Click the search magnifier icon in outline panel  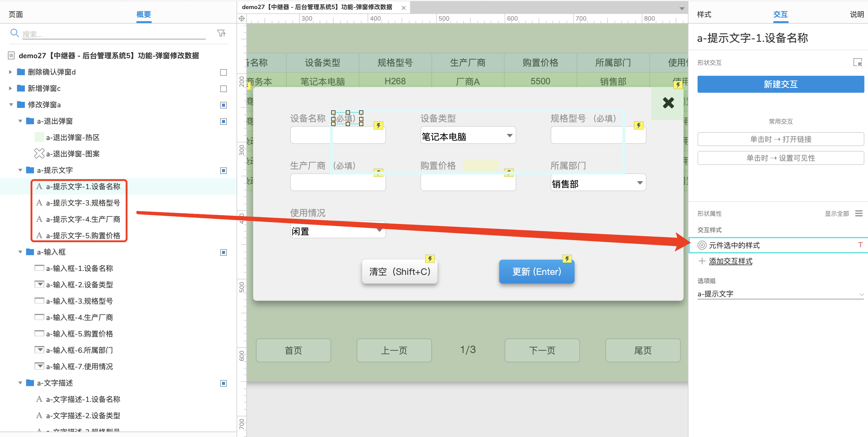pyautogui.click(x=15, y=33)
